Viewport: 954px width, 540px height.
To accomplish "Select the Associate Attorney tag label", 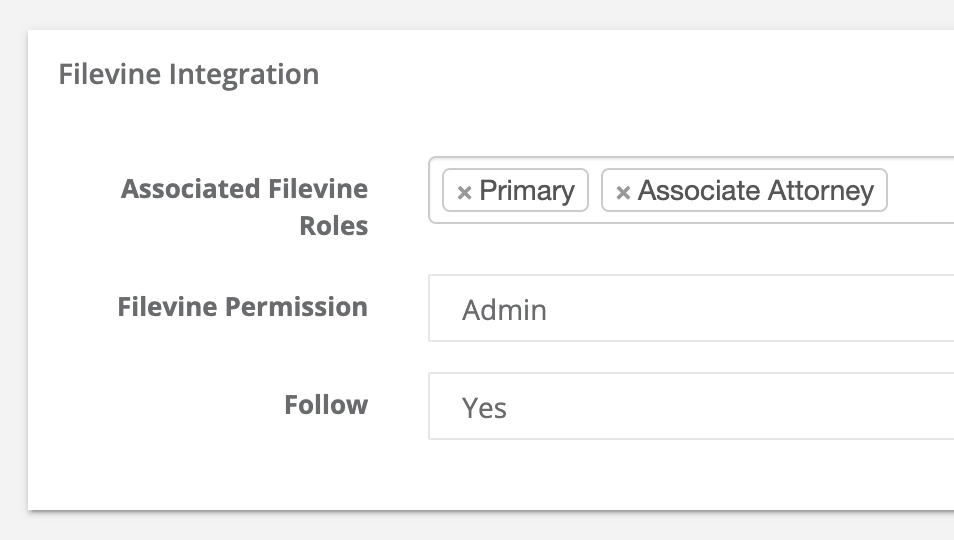I will tap(756, 190).
